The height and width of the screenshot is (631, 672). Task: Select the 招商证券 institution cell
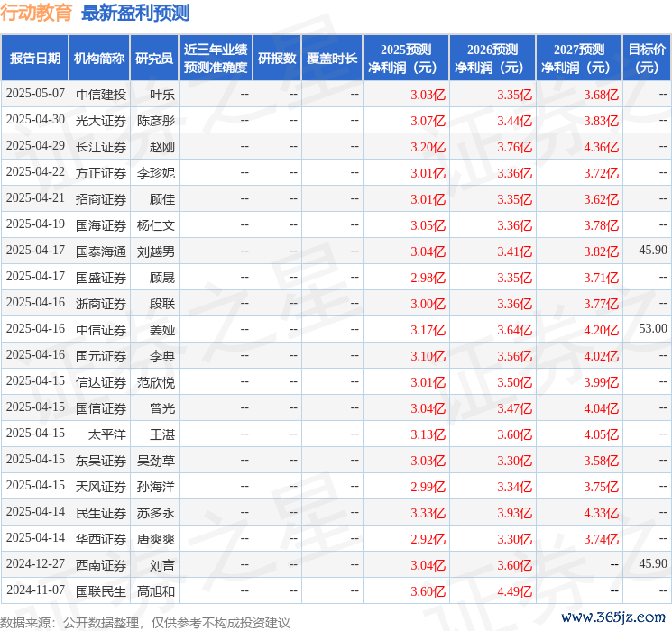pos(101,199)
